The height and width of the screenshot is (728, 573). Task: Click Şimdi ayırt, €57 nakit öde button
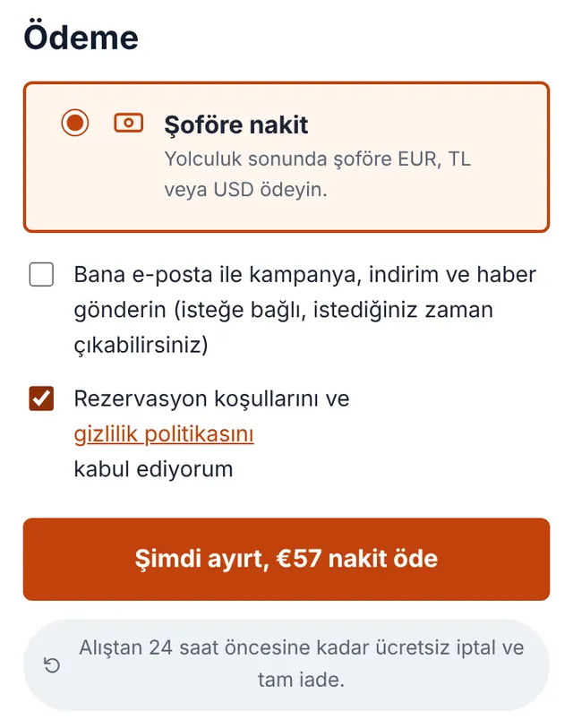point(286,559)
